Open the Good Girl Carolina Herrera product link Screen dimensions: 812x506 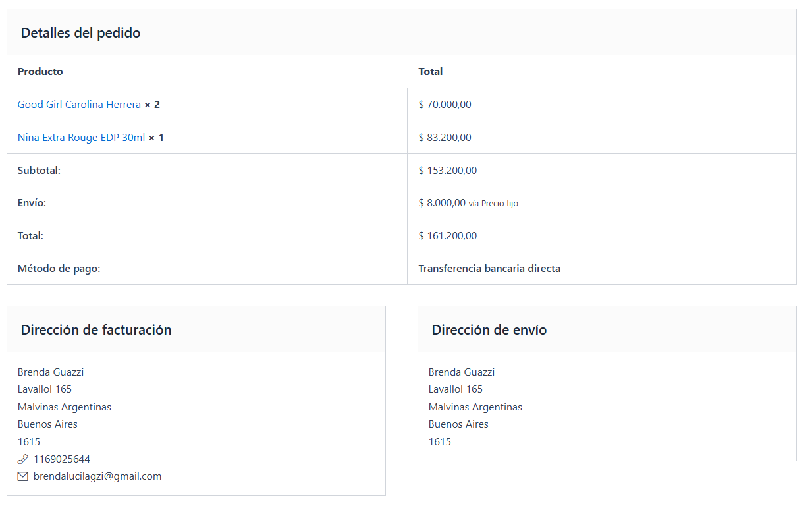pos(79,105)
